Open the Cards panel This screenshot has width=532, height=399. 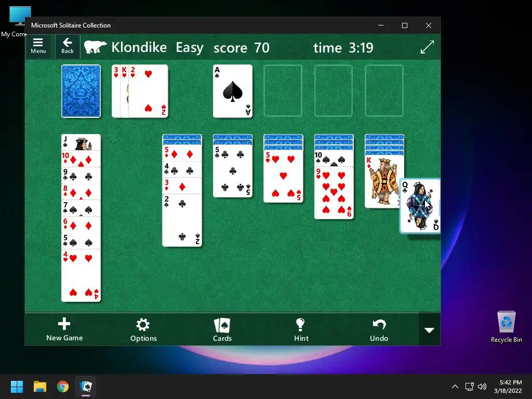coord(222,329)
